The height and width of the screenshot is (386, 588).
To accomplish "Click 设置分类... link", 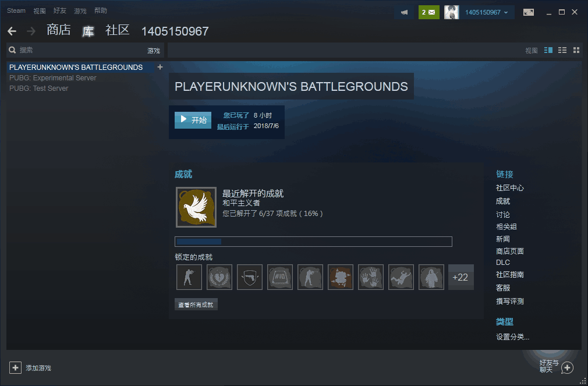I will coord(513,337).
